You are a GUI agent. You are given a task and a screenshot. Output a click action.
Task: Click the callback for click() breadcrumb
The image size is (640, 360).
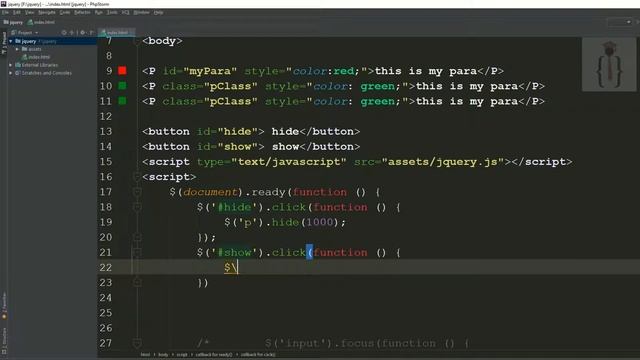(258, 355)
